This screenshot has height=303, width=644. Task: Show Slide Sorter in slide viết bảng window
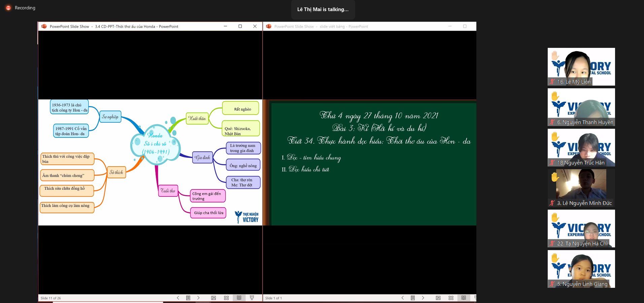[451, 298]
